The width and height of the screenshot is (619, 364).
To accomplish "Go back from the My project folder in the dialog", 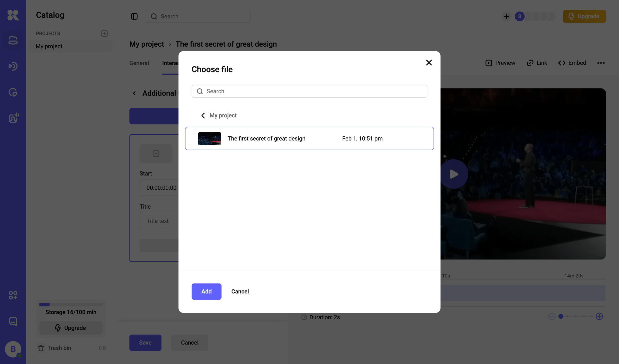I will (x=203, y=115).
